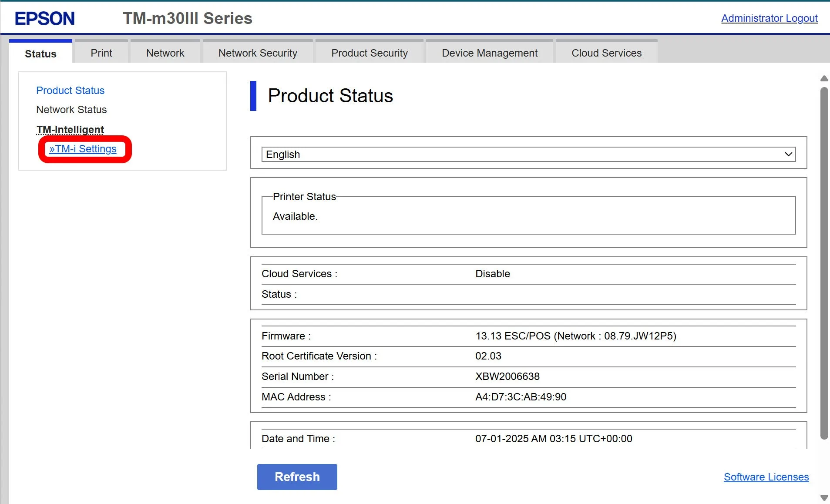Click the vertical scrollbar thumb
830x504 pixels.
pyautogui.click(x=824, y=263)
